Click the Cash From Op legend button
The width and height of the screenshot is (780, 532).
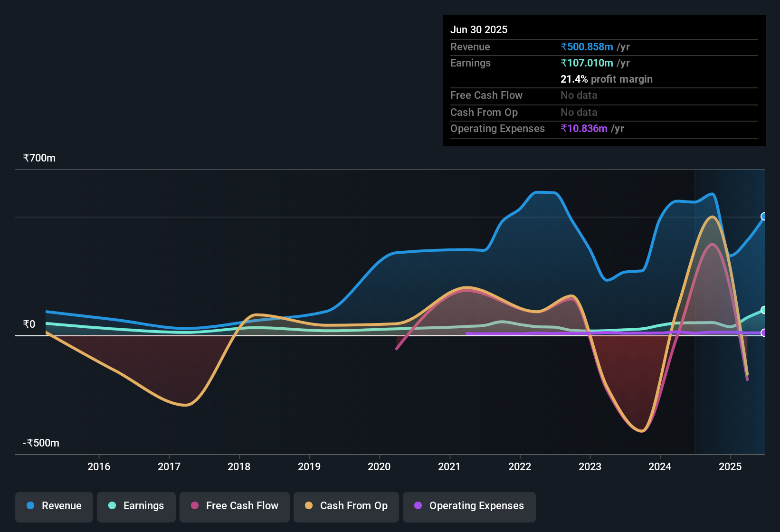click(x=346, y=506)
